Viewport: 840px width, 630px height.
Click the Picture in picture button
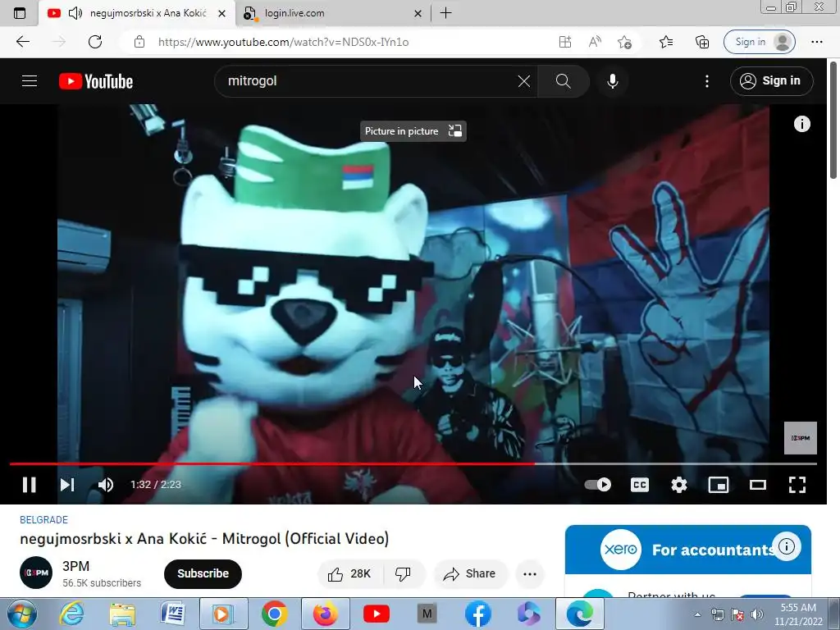pyautogui.click(x=413, y=131)
